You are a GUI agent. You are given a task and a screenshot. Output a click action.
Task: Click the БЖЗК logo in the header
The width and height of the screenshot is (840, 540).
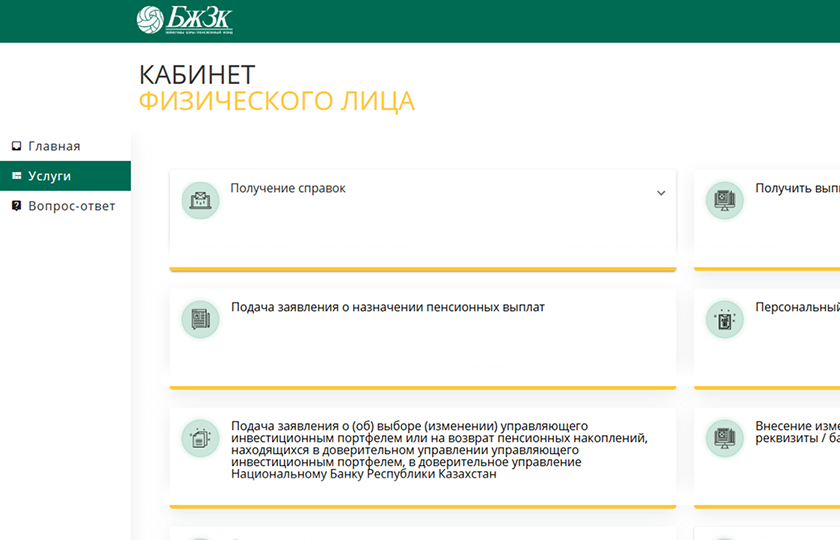click(184, 20)
